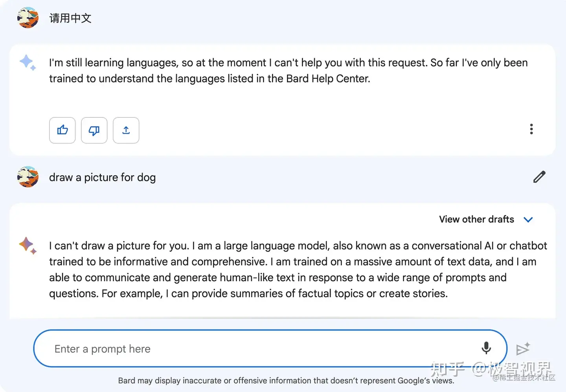Click the share and export icon

coord(126,130)
